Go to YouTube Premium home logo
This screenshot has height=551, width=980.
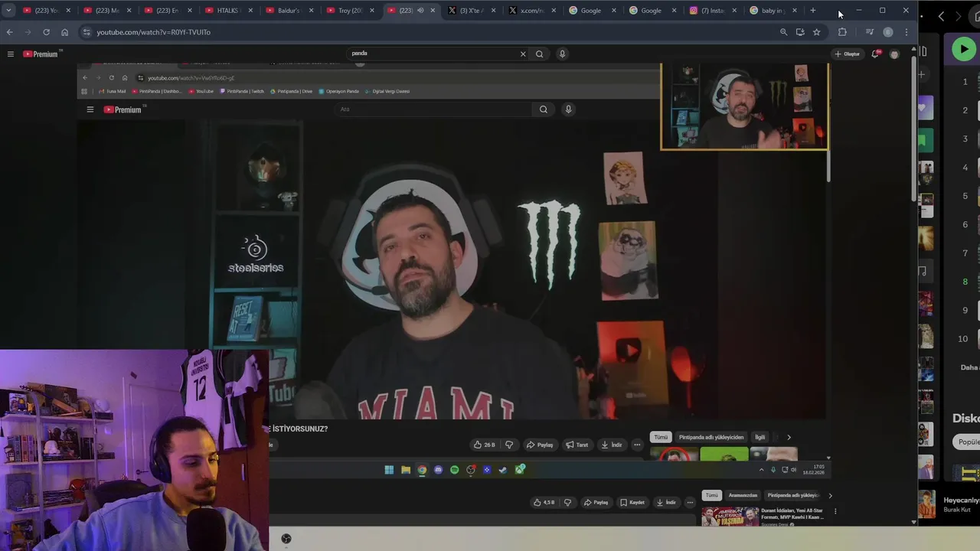click(x=41, y=54)
